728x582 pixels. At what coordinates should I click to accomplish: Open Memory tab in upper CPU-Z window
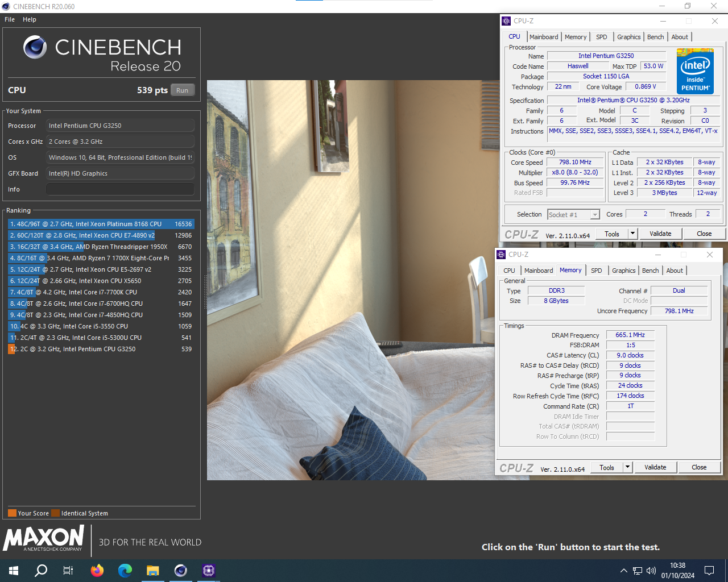pos(576,37)
